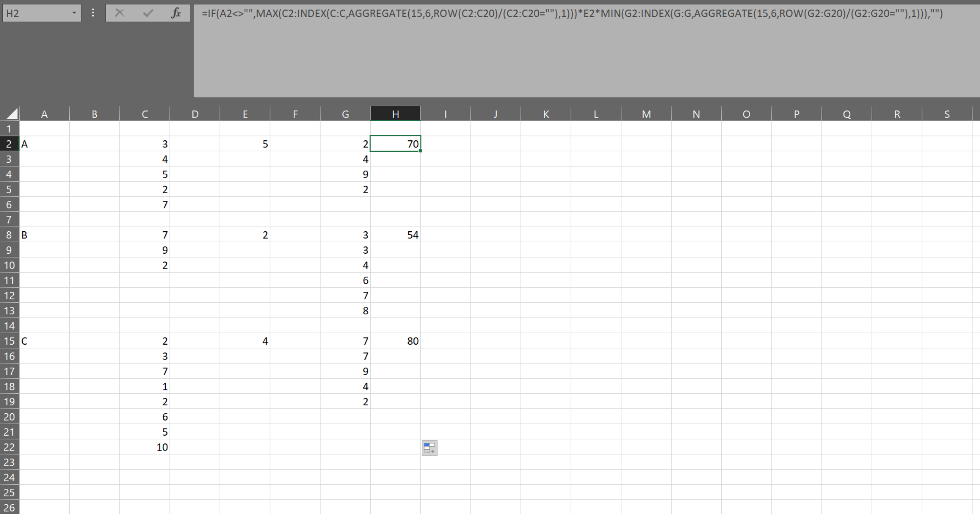Click cell C22 containing 10
Viewport: 980px width, 514px height.
(x=145, y=447)
